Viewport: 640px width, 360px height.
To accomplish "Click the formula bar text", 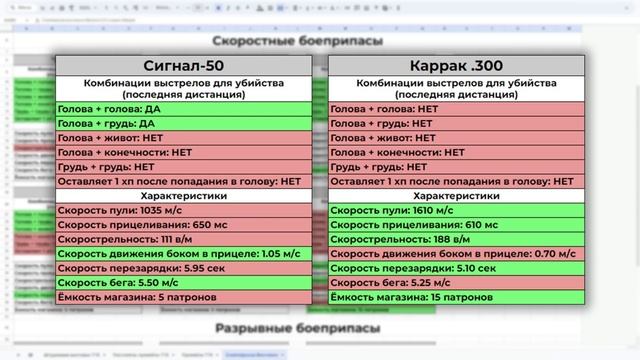I will coord(89,20).
